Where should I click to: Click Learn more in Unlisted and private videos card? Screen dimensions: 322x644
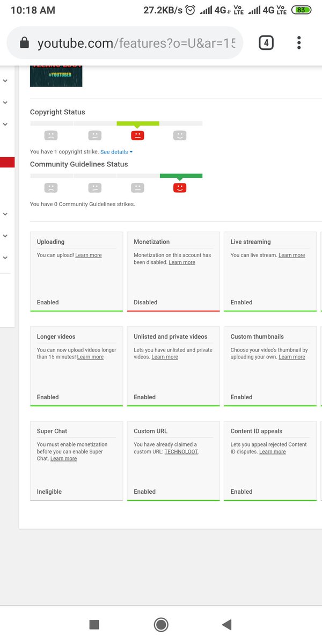[x=165, y=357]
